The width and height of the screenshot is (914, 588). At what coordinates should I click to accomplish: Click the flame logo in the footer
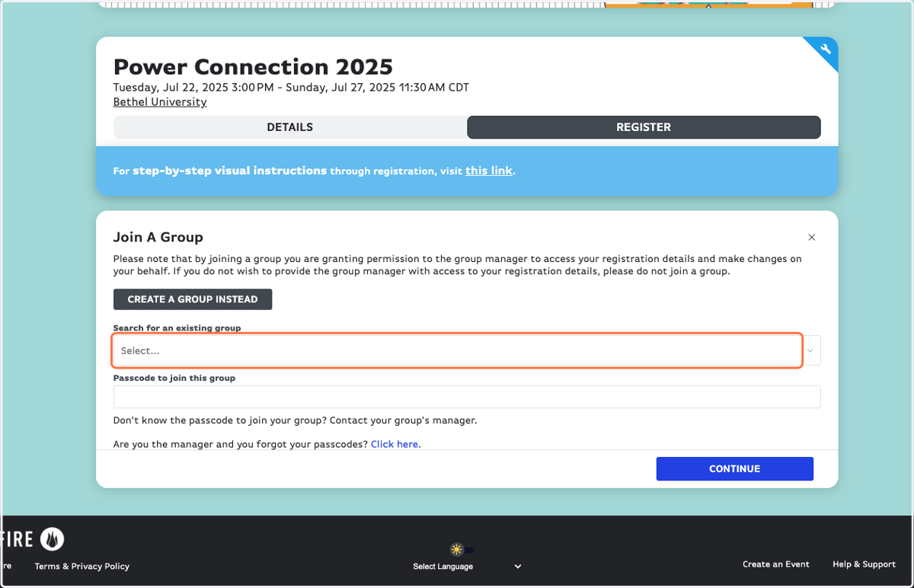(52, 540)
